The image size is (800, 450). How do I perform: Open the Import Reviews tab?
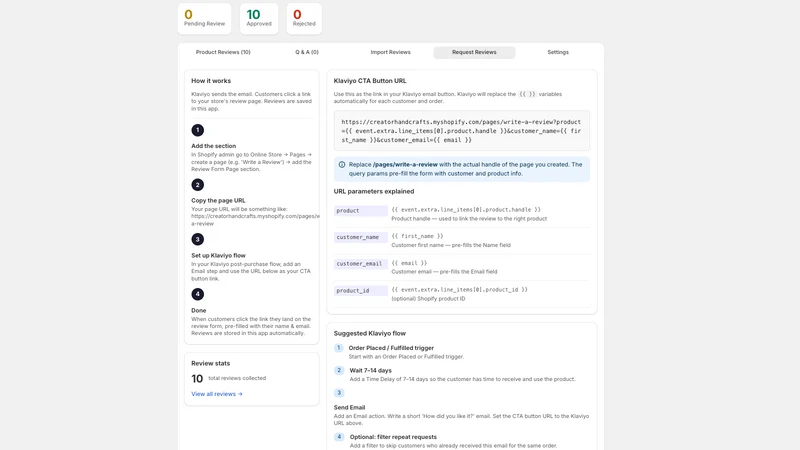pos(390,52)
